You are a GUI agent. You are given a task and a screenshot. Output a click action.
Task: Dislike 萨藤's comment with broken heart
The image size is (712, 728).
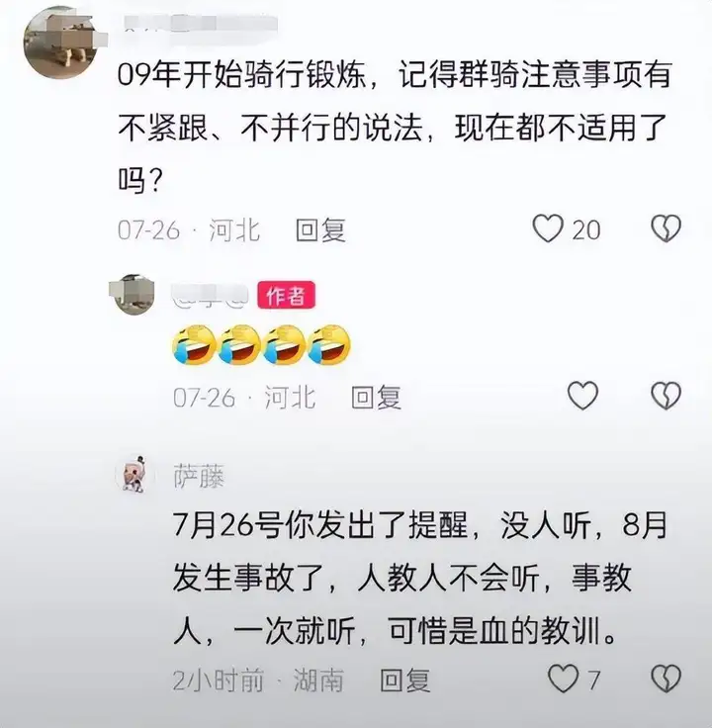[x=666, y=679]
